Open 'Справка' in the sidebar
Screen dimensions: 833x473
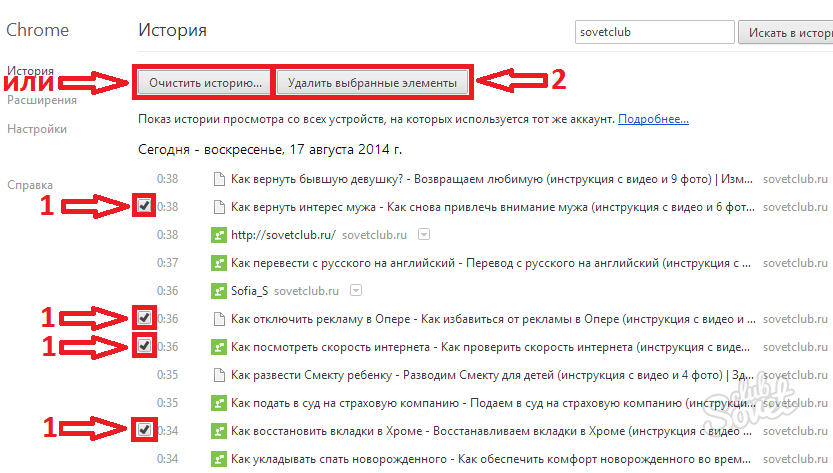[x=30, y=185]
